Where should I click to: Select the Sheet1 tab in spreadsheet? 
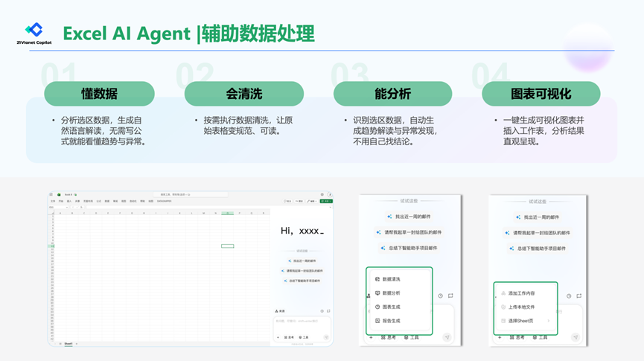pos(68,344)
